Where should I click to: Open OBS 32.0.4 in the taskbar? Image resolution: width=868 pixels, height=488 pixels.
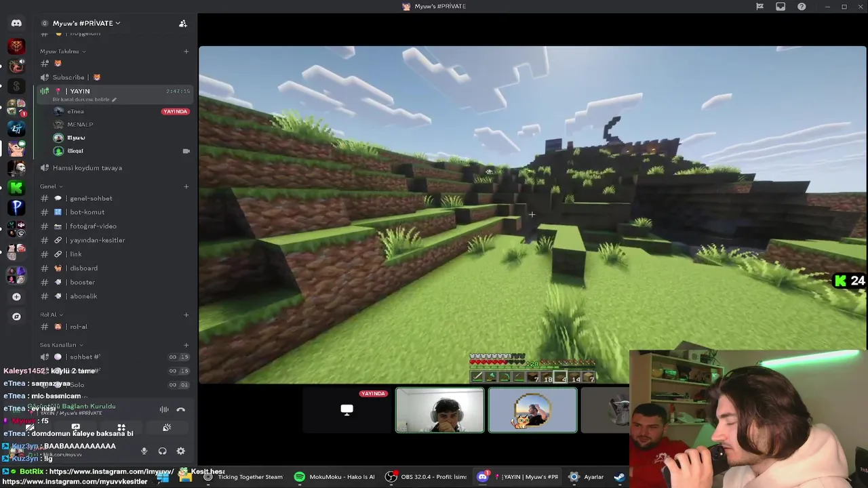click(427, 476)
